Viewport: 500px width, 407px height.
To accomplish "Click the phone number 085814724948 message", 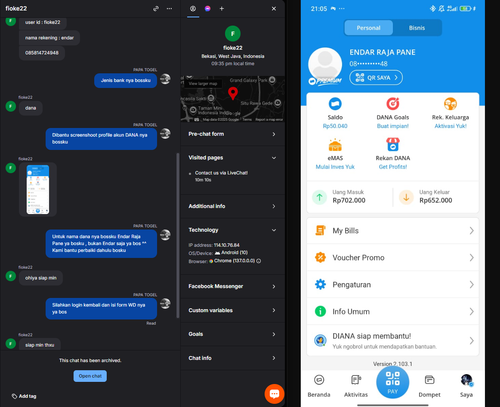I will coord(42,53).
